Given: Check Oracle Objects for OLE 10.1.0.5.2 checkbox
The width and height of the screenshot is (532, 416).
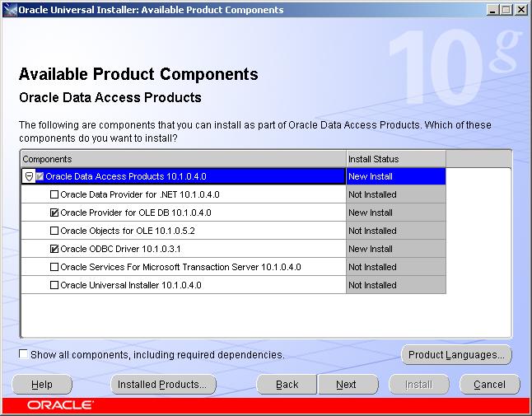Looking at the screenshot, I should (54, 231).
